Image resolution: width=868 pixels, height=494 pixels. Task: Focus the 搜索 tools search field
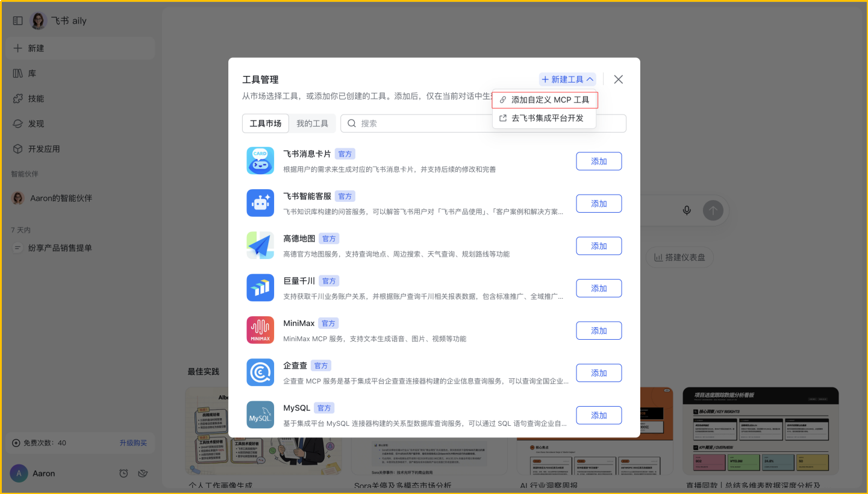click(x=483, y=123)
